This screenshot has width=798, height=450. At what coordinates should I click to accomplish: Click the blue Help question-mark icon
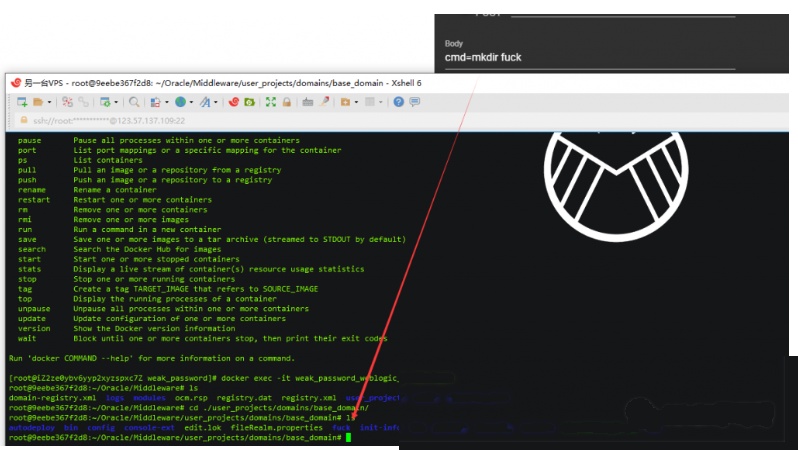398,102
